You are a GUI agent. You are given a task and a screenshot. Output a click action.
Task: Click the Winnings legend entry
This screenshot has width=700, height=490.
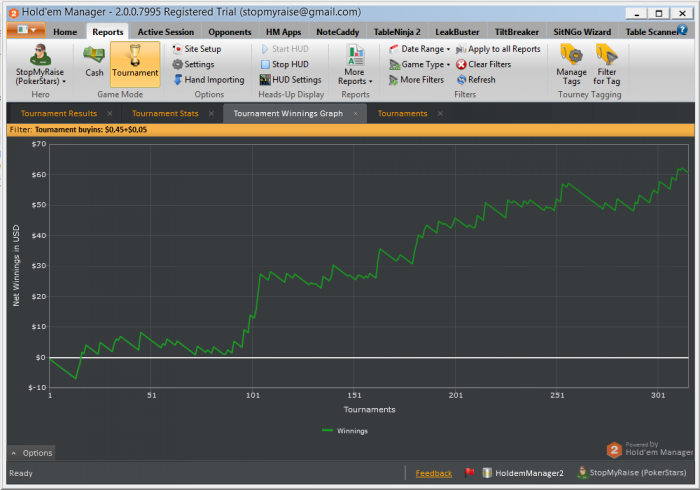[345, 431]
